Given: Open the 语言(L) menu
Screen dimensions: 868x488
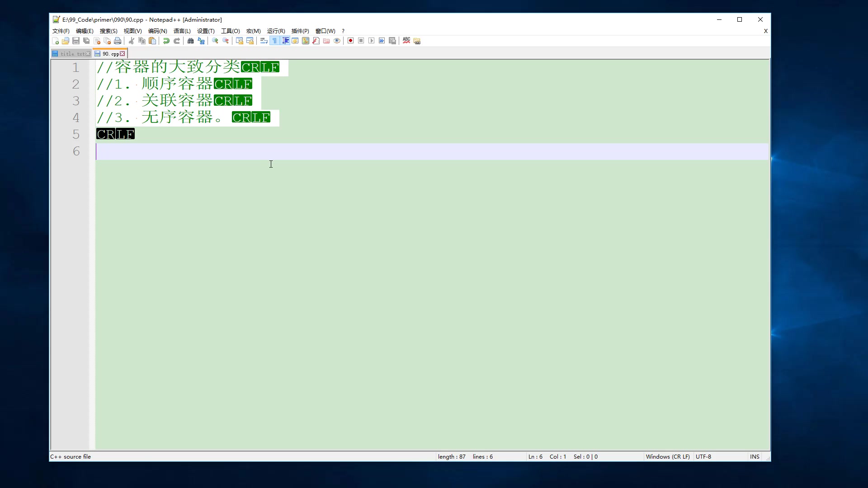Looking at the screenshot, I should click(182, 31).
